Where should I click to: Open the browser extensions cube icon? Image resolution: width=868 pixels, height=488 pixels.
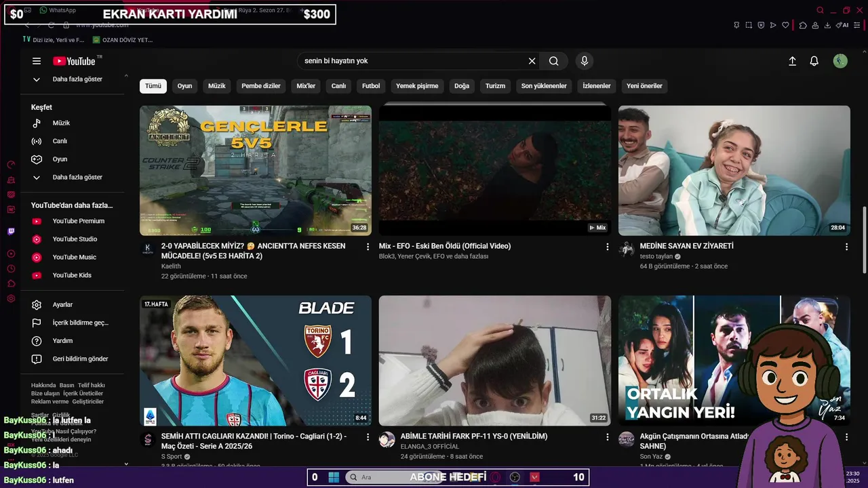[x=803, y=25]
